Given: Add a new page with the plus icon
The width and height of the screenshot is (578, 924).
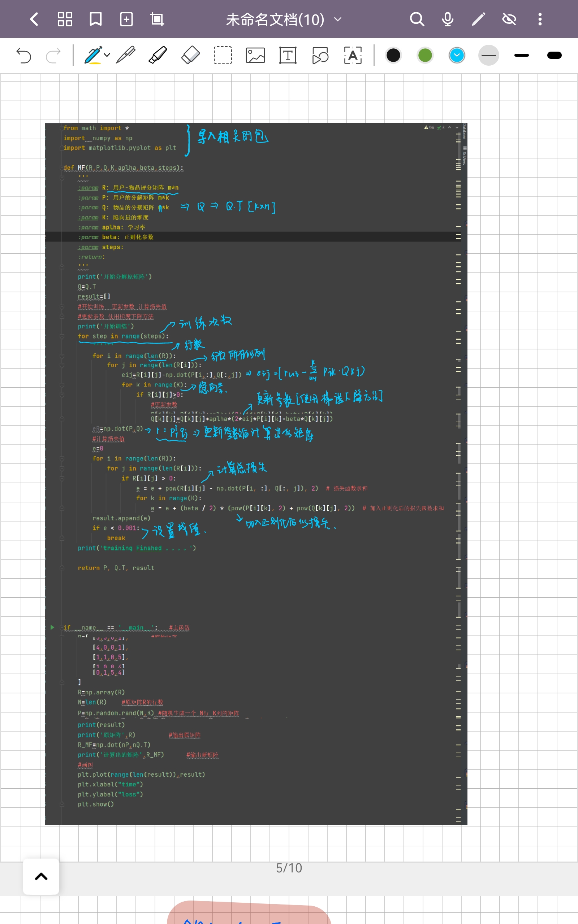Looking at the screenshot, I should (x=126, y=19).
